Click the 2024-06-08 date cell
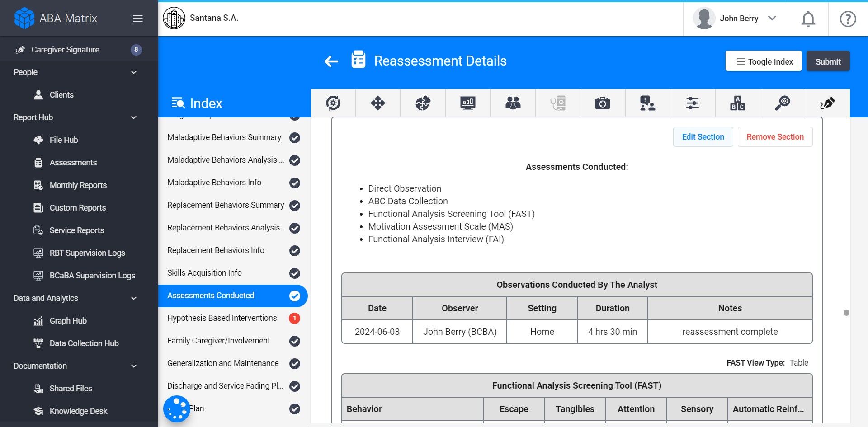868x427 pixels. click(x=377, y=332)
